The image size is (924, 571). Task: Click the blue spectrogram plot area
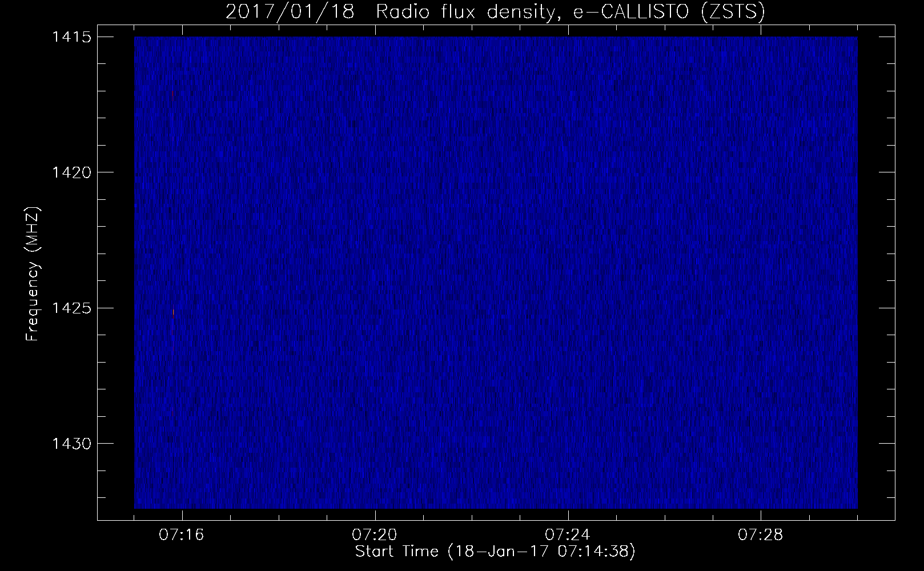click(496, 272)
